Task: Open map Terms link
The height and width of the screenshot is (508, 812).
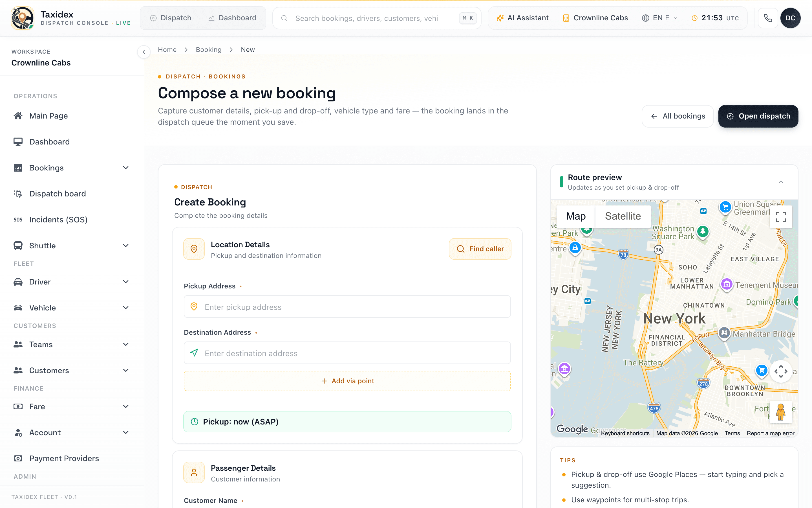Action: click(x=732, y=433)
